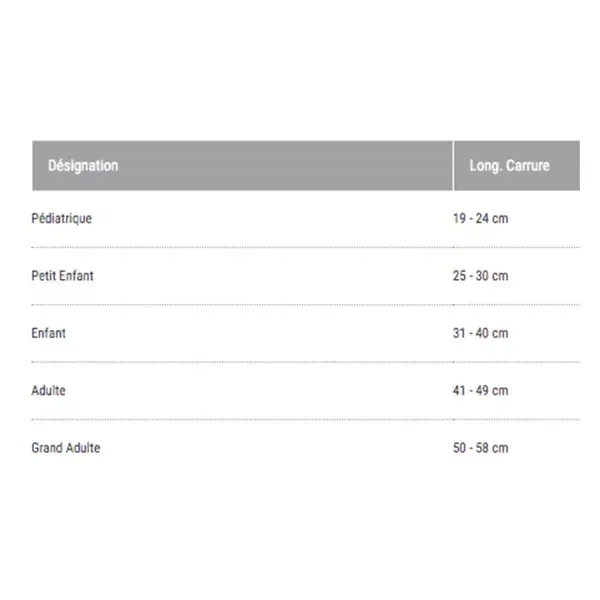Click the 19 - 24 cm value
This screenshot has width=600, height=600.
[481, 218]
